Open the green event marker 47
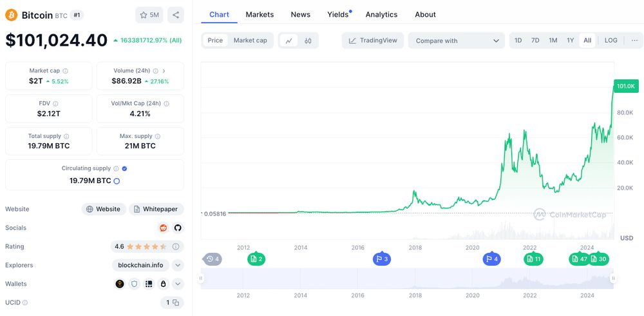The image size is (644, 316). pyautogui.click(x=579, y=259)
